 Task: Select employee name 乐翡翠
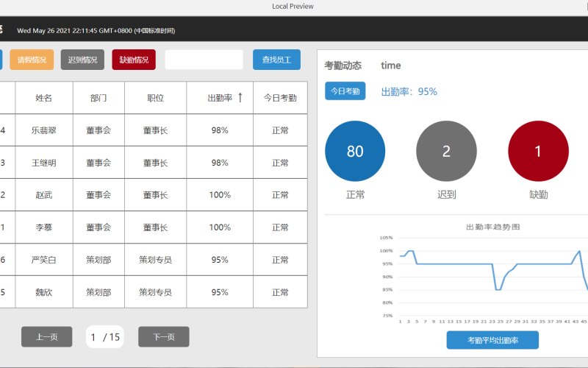point(44,130)
